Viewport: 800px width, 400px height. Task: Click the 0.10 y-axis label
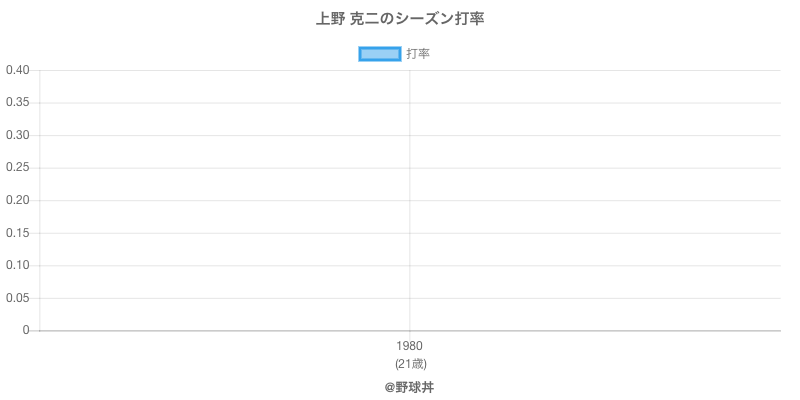17,265
